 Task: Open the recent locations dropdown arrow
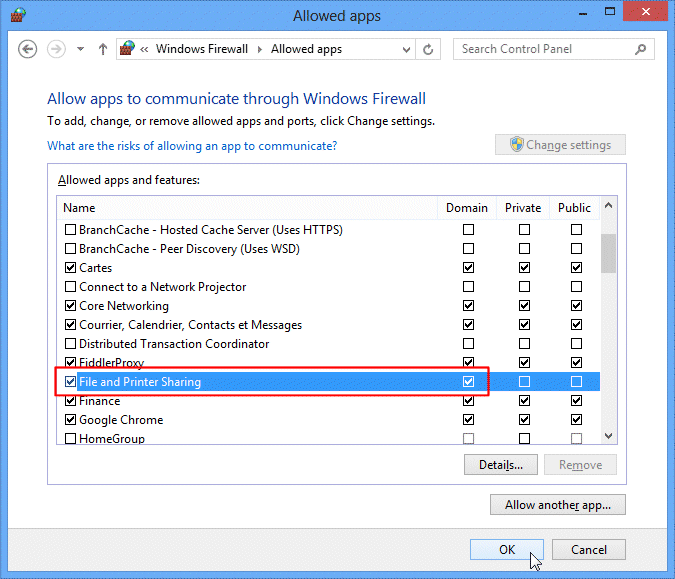pos(81,49)
